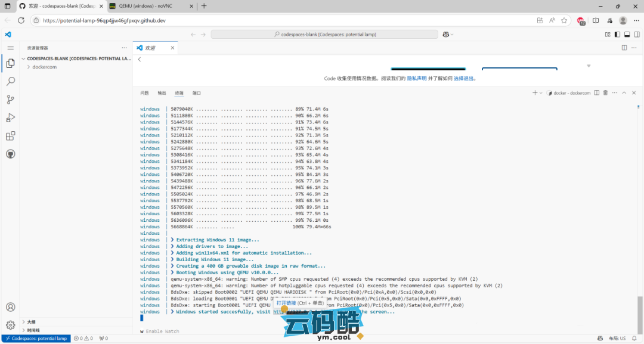Expand the dockercom folder
This screenshot has height=344, width=644.
[29, 67]
